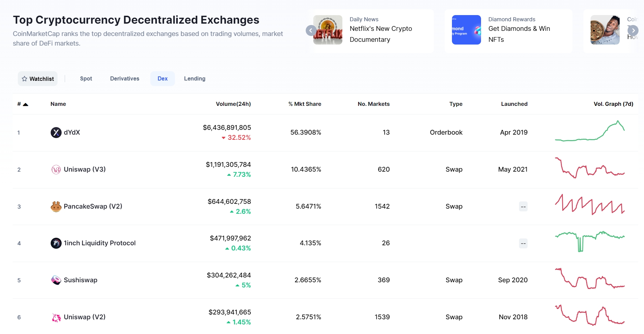Click the 1542 markets count
This screenshot has width=644, height=334.
pos(382,207)
